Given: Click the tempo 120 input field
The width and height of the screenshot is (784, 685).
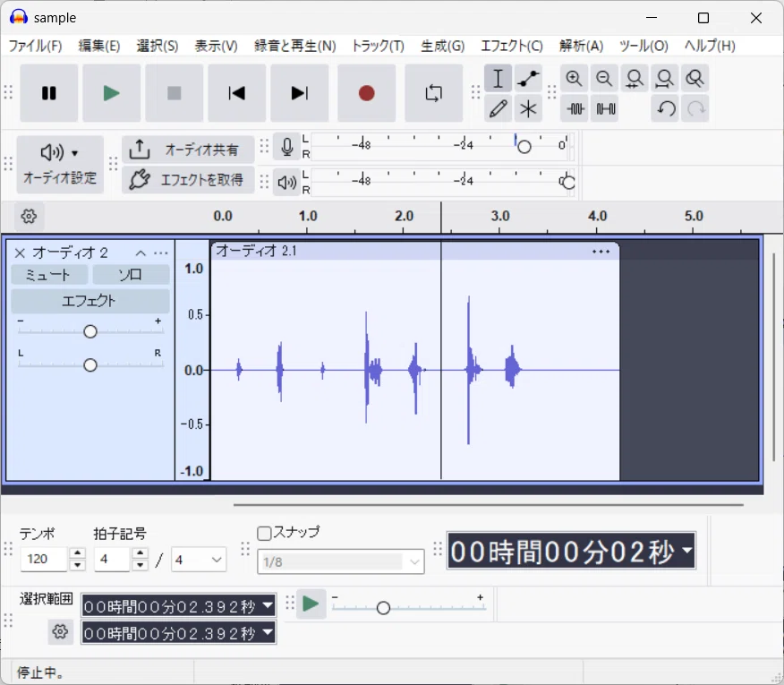Looking at the screenshot, I should 44,559.
